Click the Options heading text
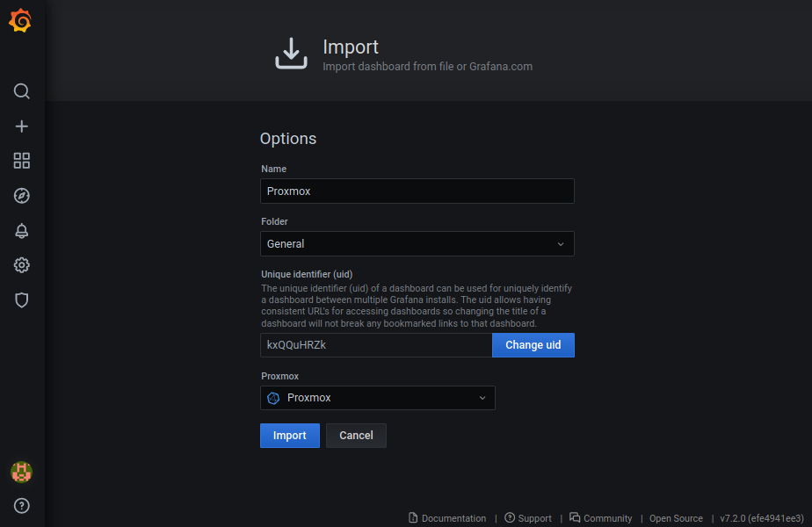812x527 pixels. tap(288, 139)
